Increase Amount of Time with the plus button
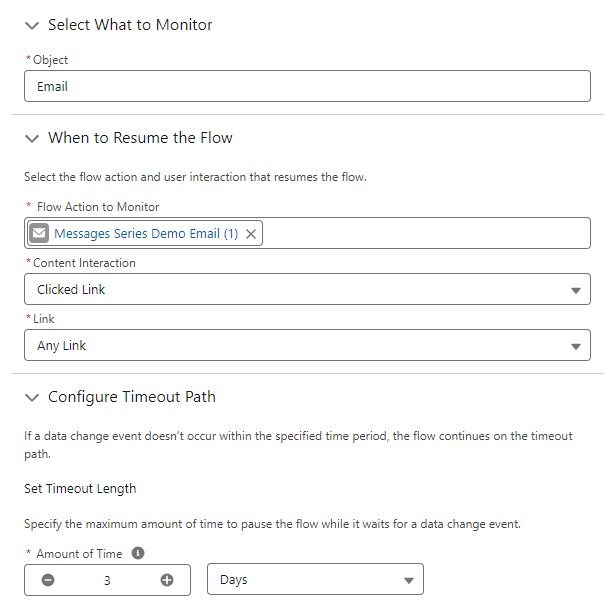Image resolution: width=616 pixels, height=611 pixels. click(167, 580)
